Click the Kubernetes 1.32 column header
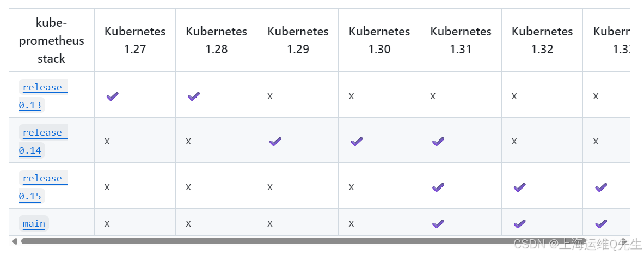Screen dimensions: 644x255 click(542, 40)
